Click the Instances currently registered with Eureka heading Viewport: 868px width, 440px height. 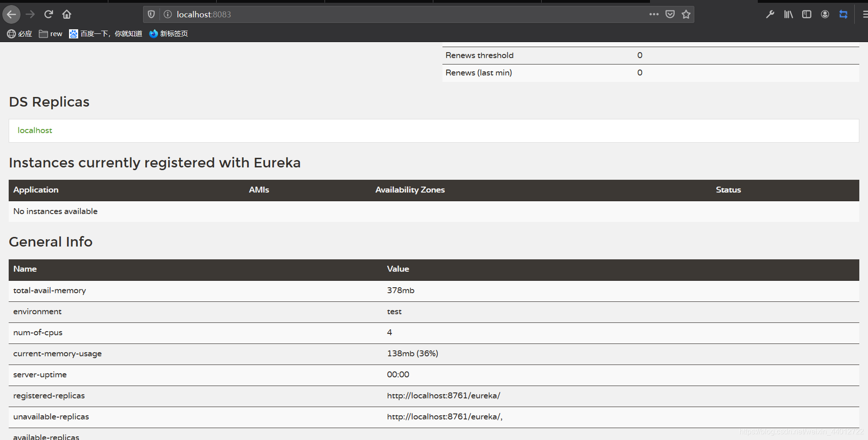point(154,163)
